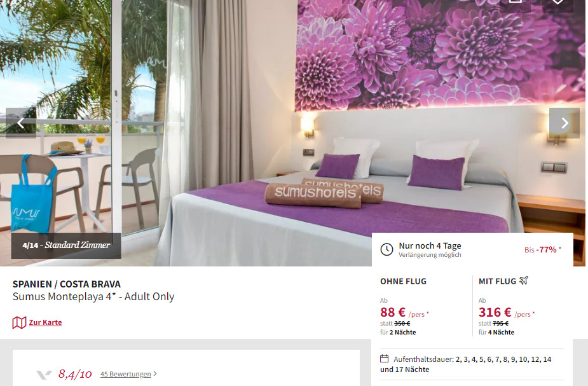
Task: Click the map icon beside Zur Karte
Action: pos(19,322)
